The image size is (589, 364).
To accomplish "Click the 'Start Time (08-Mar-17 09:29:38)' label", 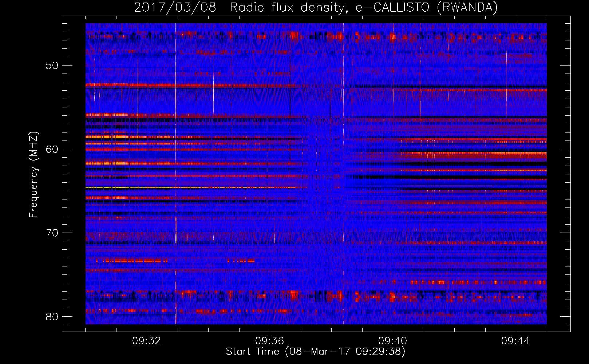I will point(316,352).
